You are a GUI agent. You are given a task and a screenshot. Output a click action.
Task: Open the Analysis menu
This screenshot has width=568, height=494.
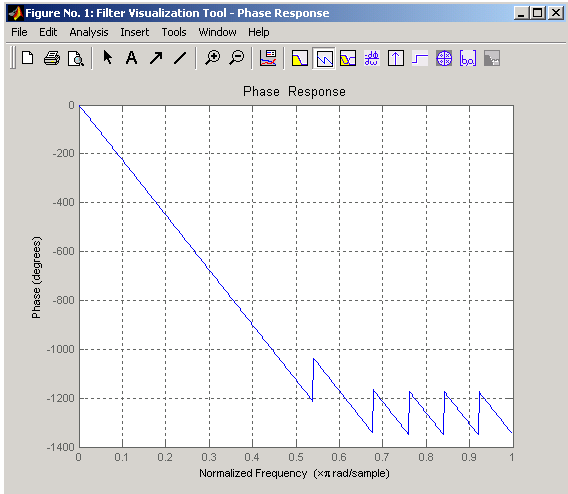pyautogui.click(x=89, y=32)
